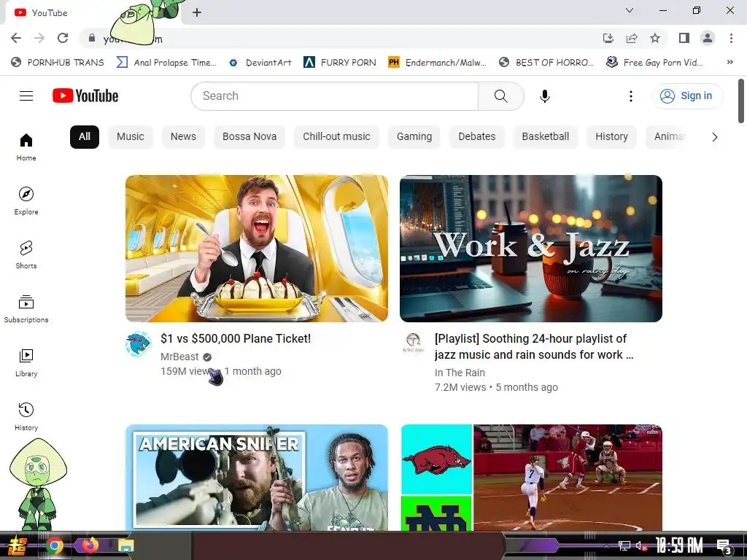Image resolution: width=747 pixels, height=560 pixels.
Task: Open the In The Rain channel link
Action: coord(460,373)
